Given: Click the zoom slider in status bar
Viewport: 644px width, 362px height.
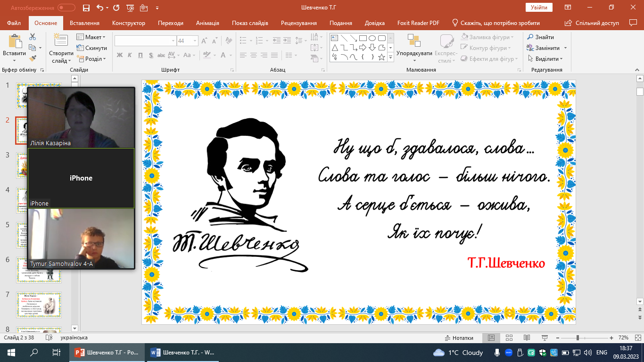Looking at the screenshot, I should coord(578,338).
